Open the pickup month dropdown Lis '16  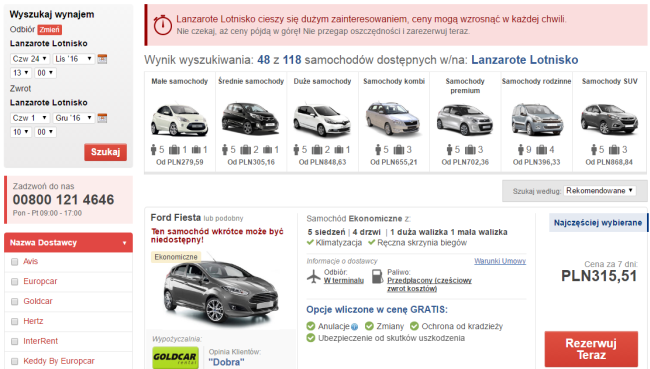click(x=74, y=59)
